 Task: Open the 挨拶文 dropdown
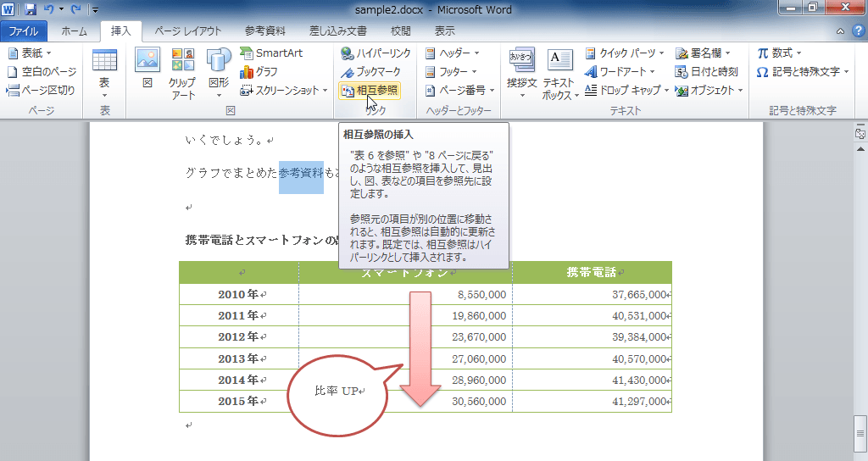521,73
